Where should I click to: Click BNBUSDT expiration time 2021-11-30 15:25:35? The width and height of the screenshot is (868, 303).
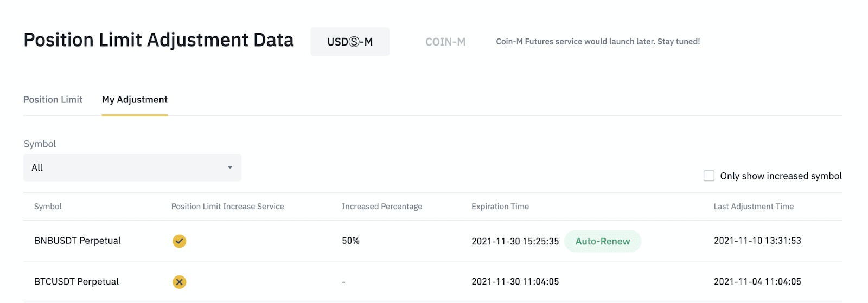(515, 241)
